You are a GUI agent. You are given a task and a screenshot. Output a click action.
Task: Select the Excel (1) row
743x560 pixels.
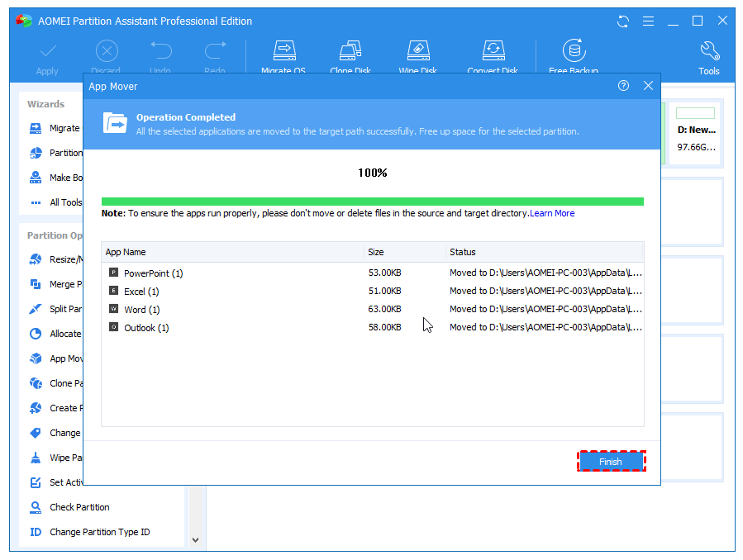[x=373, y=291]
